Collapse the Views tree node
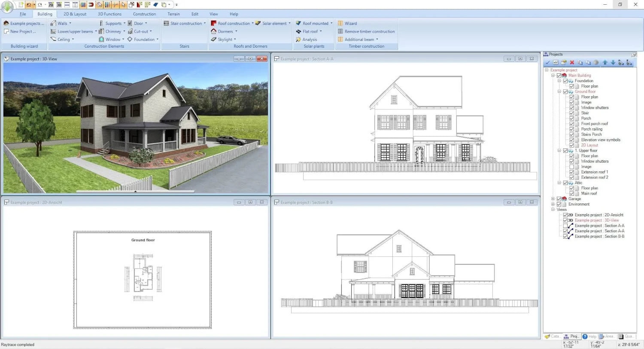 [553, 209]
